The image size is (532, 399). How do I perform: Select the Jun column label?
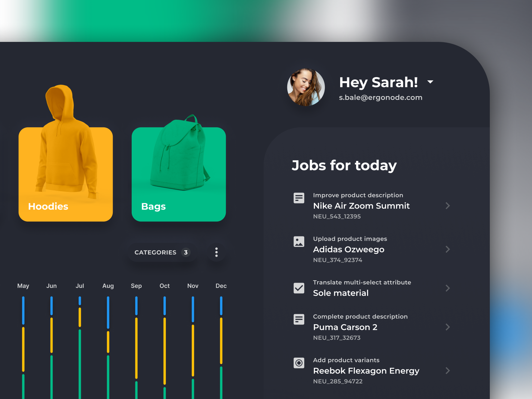tap(52, 286)
